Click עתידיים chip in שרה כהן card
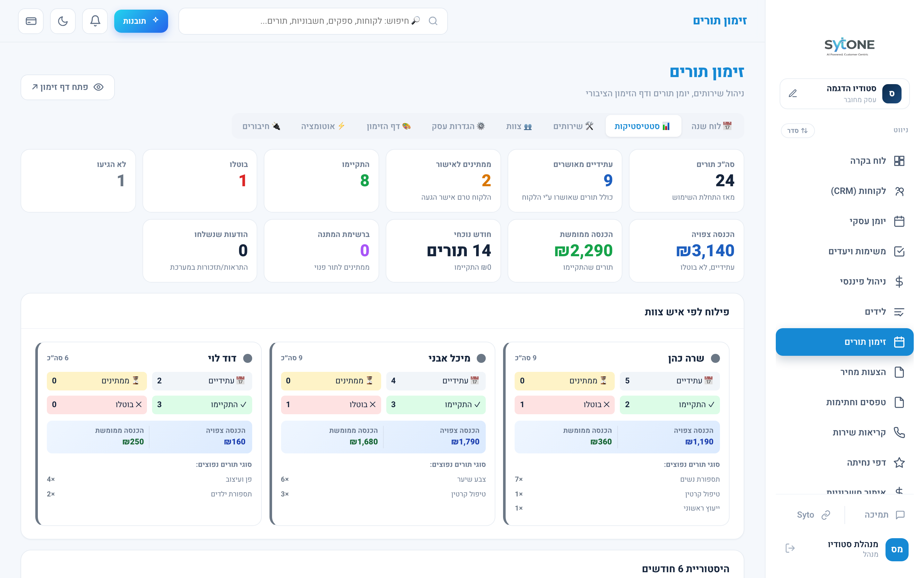 click(x=669, y=381)
